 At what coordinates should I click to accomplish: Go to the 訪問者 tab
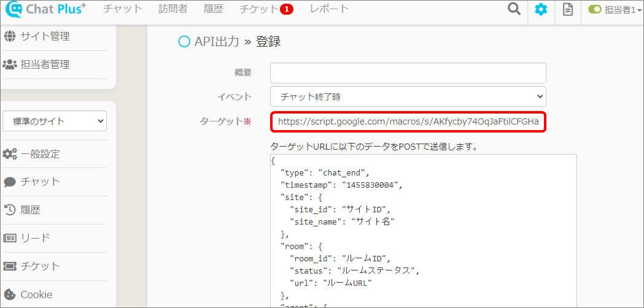tap(173, 9)
